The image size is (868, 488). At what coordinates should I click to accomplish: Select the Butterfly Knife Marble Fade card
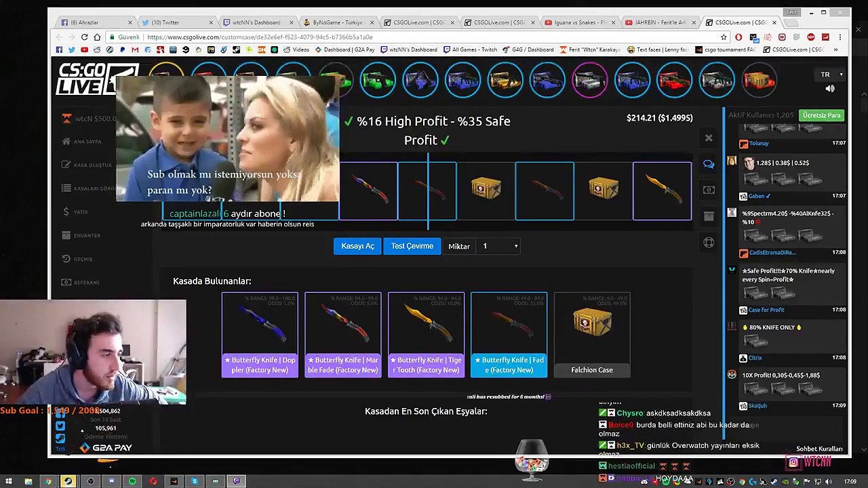[x=343, y=335]
